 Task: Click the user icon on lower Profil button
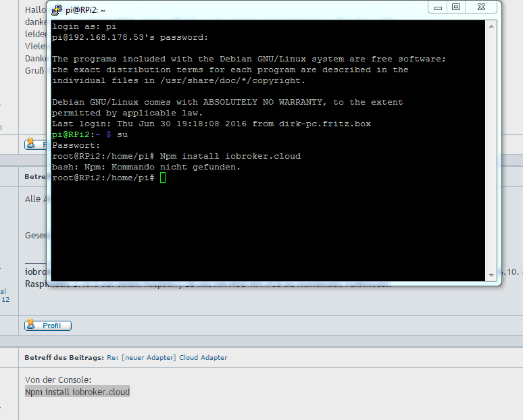(30, 324)
